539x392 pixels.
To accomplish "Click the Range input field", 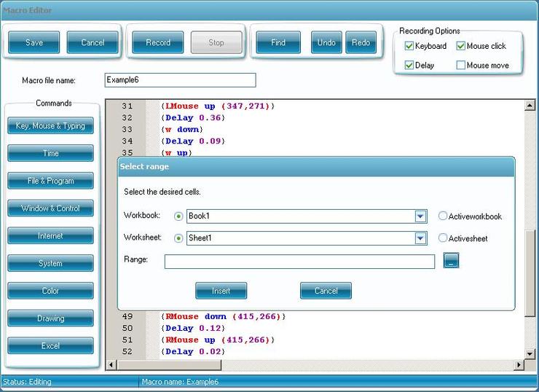I will click(x=299, y=261).
